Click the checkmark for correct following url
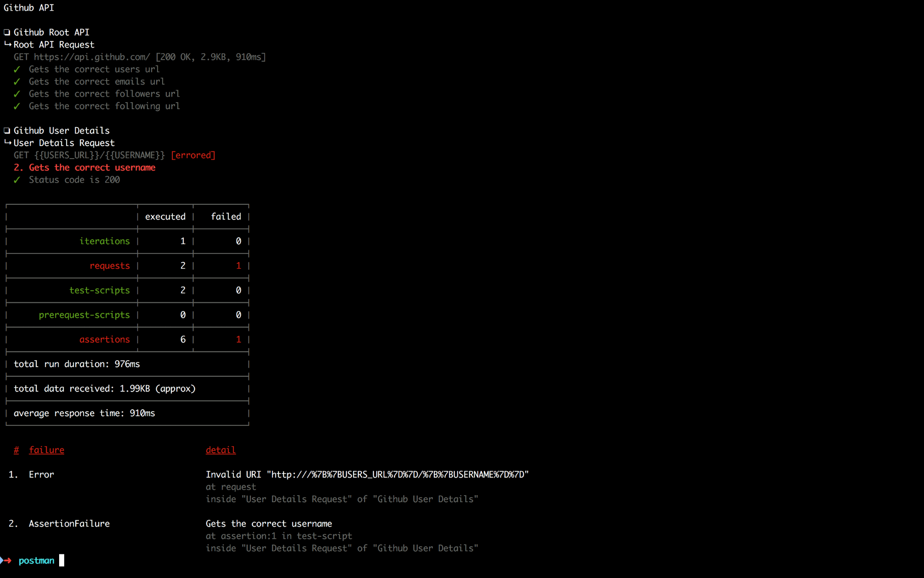 click(17, 106)
